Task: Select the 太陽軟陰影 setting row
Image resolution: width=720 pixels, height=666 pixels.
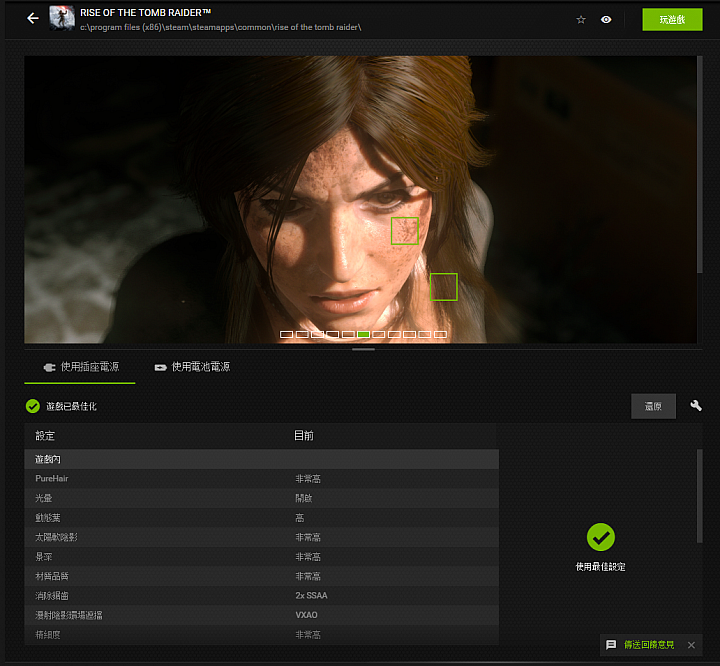Action: 262,537
